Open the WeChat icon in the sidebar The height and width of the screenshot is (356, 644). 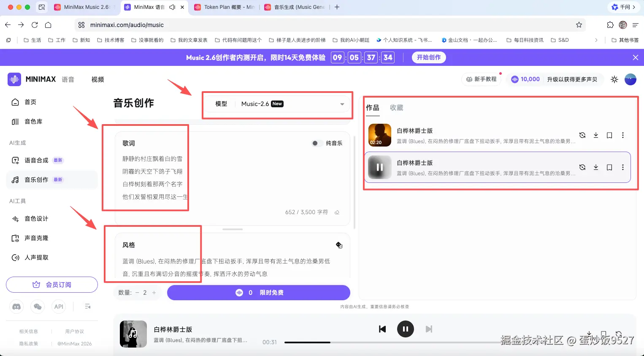point(38,307)
